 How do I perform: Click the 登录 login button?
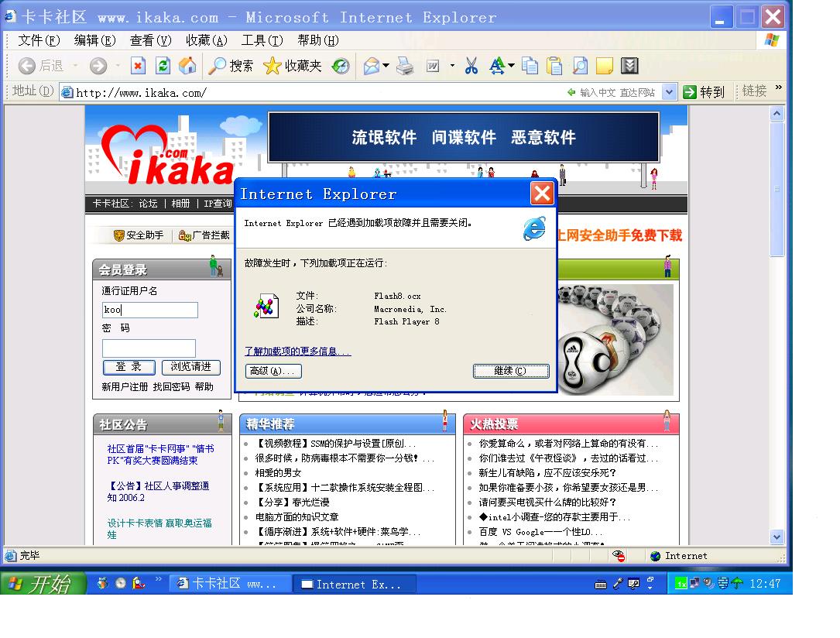coord(129,367)
